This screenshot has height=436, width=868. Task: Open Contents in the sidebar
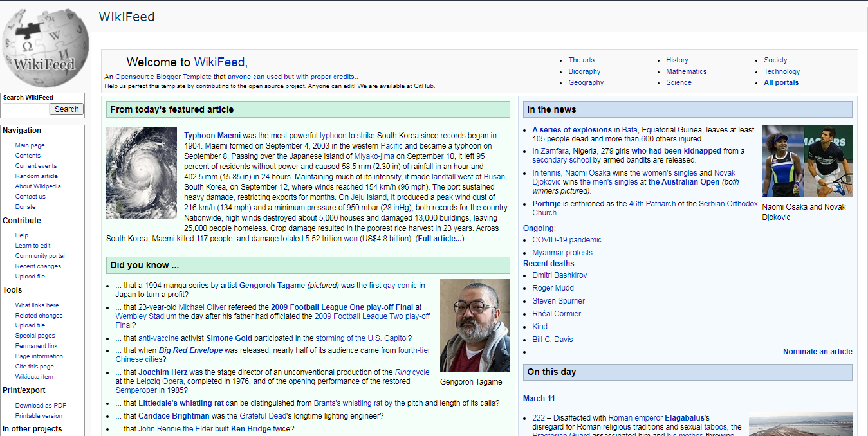[28, 156]
